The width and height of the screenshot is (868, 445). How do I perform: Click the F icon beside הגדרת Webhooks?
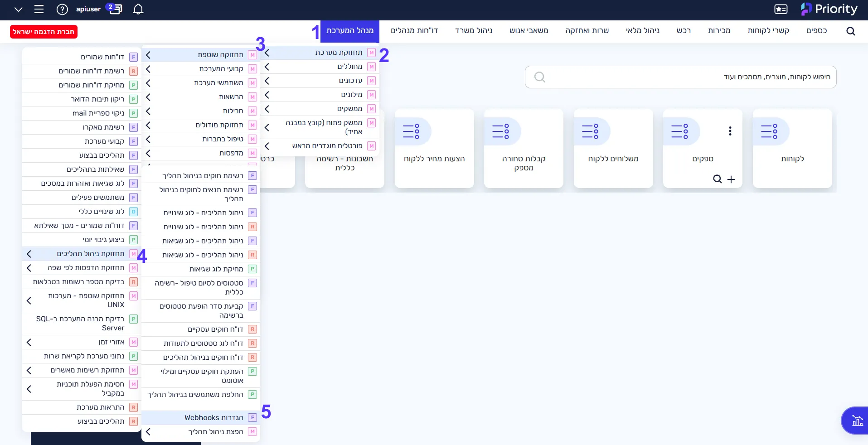(252, 418)
